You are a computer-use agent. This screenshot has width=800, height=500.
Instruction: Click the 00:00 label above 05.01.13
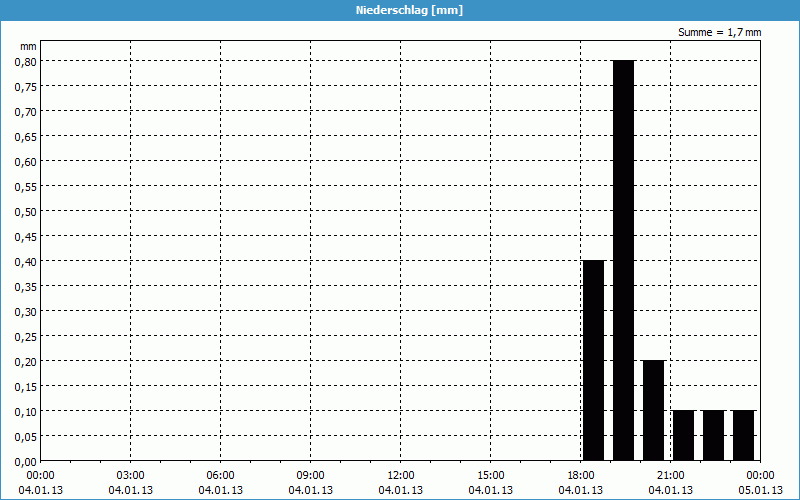pyautogui.click(x=760, y=476)
